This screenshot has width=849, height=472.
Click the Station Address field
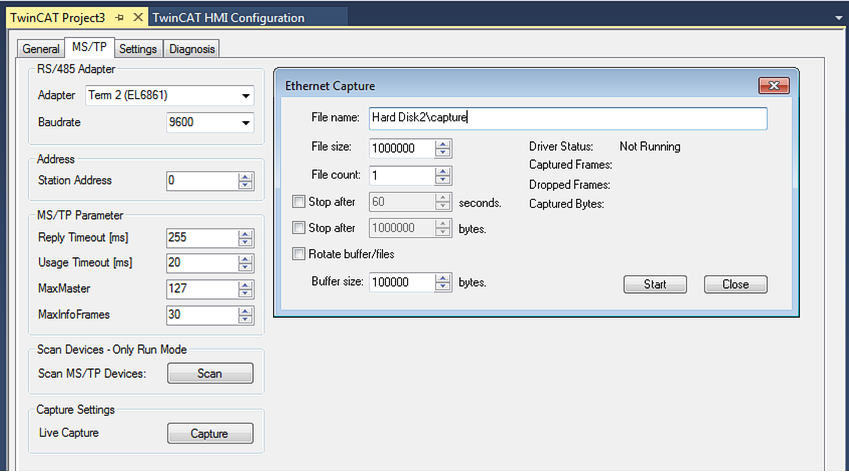tap(202, 181)
